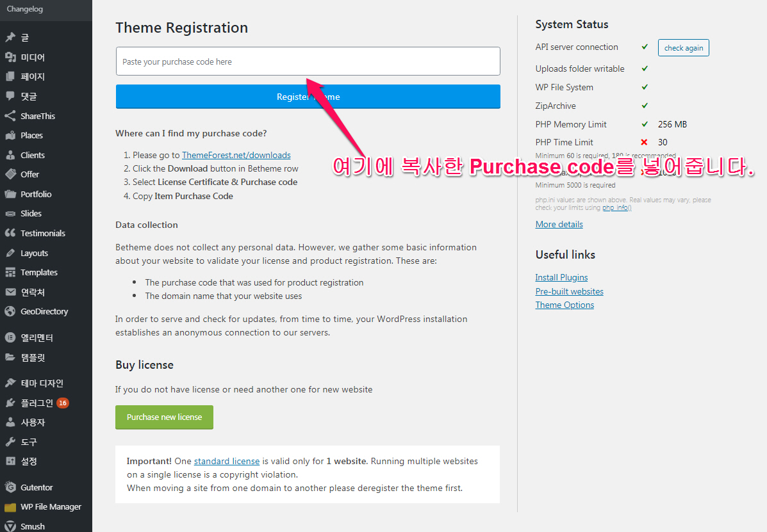
Task: Click the Elementor icon in the sidebar
Action: [10, 337]
